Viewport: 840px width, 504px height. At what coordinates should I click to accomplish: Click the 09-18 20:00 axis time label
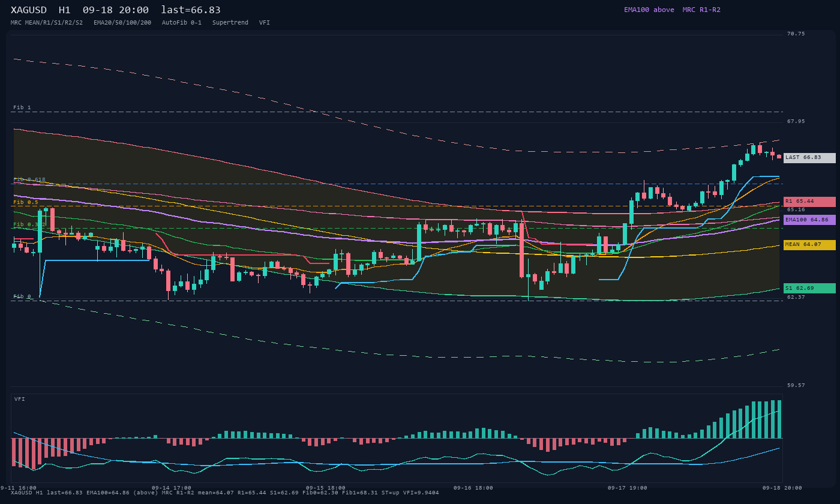pyautogui.click(x=782, y=488)
